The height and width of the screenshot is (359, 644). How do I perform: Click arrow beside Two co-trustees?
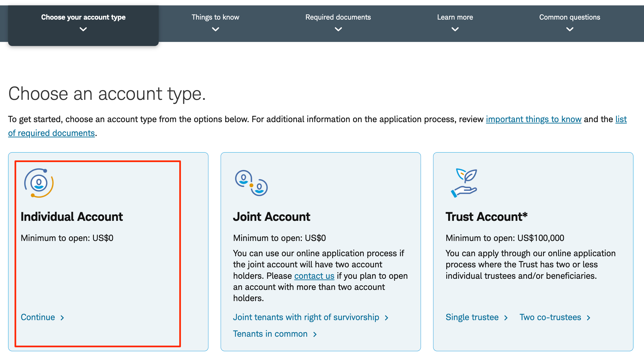(x=589, y=318)
